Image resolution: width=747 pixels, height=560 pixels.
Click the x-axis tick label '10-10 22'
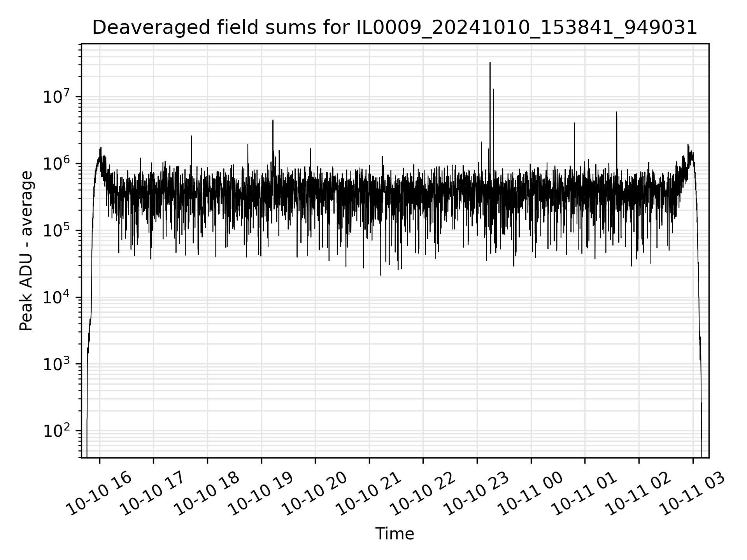tap(422, 494)
